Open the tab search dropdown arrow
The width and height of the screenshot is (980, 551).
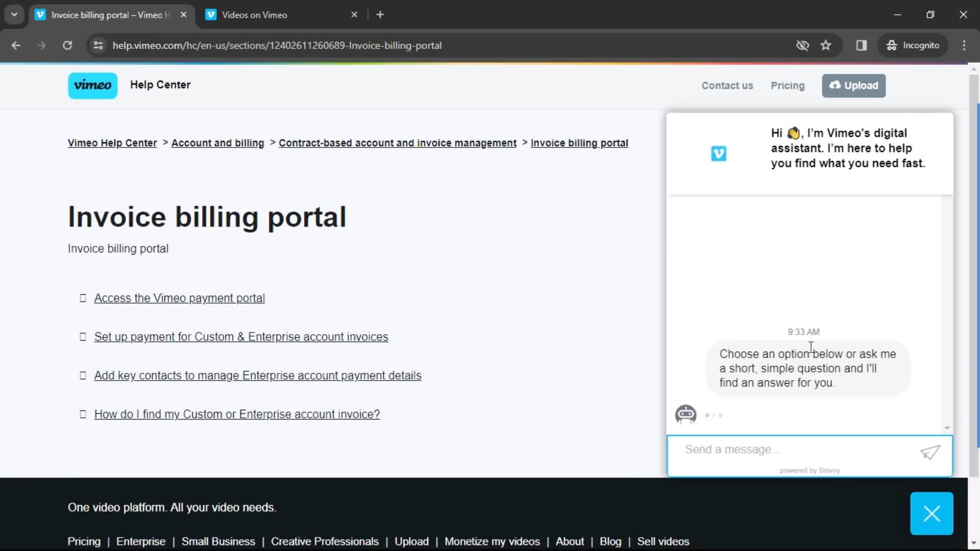point(14,15)
